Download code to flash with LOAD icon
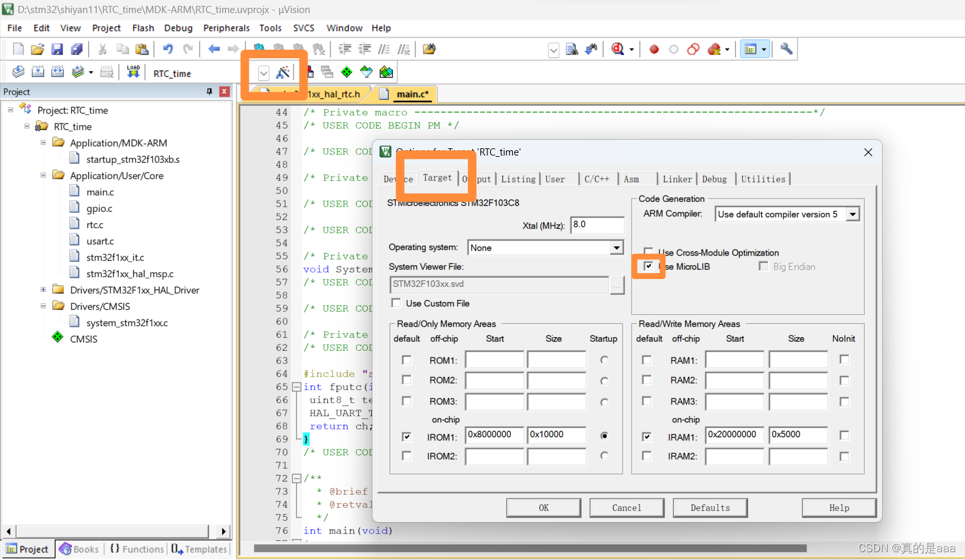 click(133, 72)
